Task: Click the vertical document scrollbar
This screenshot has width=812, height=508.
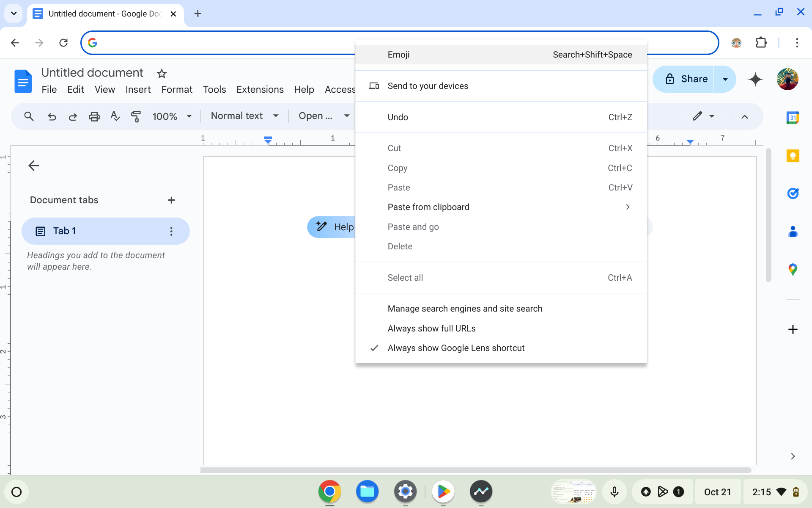Action: pyautogui.click(x=768, y=215)
